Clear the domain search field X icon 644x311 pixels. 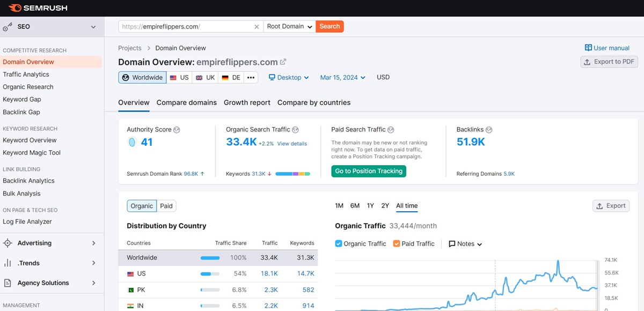[x=257, y=27]
